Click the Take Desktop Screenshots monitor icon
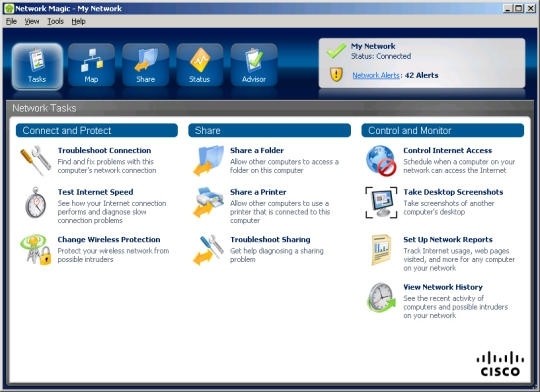Screen dimensions: 540x392 (381, 203)
